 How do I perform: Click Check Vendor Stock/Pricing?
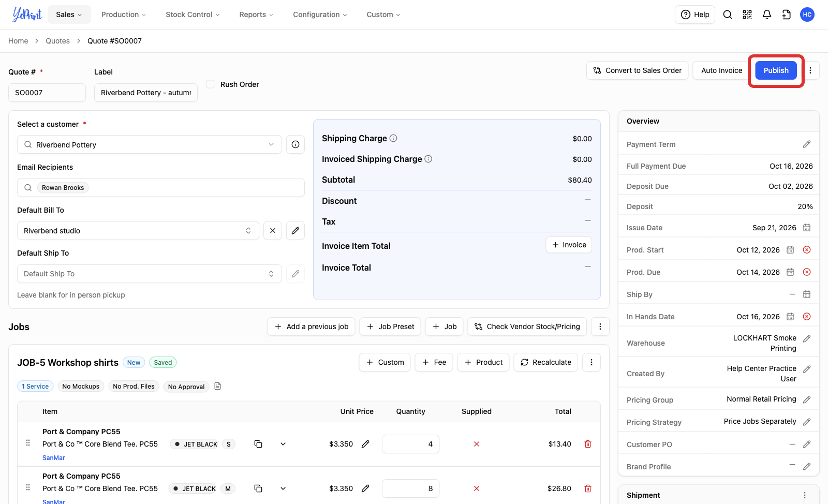[527, 327]
